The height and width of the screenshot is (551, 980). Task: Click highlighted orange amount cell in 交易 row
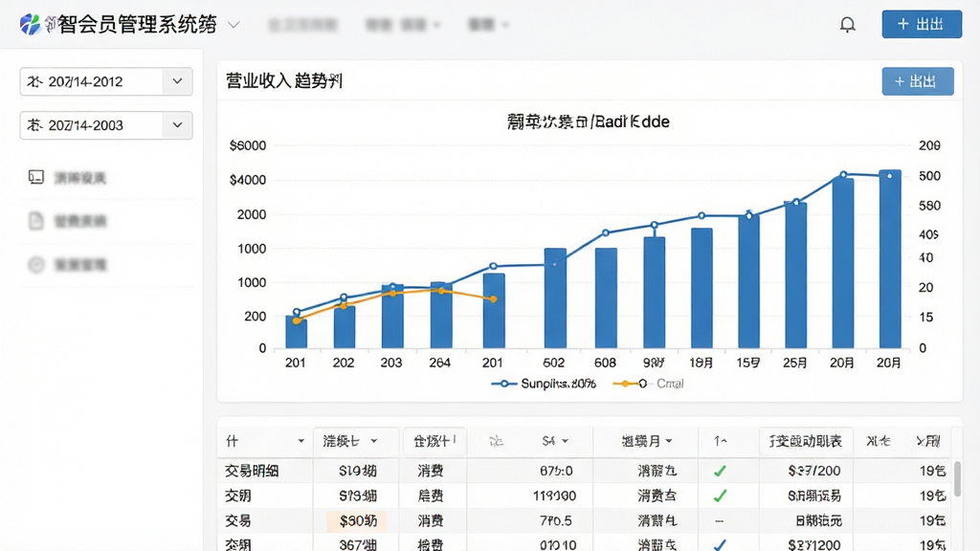[x=357, y=520]
